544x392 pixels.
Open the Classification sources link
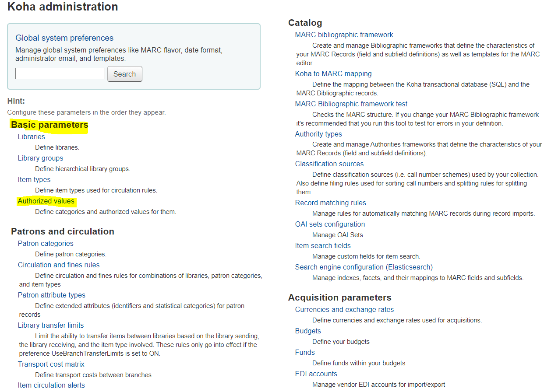pos(329,164)
